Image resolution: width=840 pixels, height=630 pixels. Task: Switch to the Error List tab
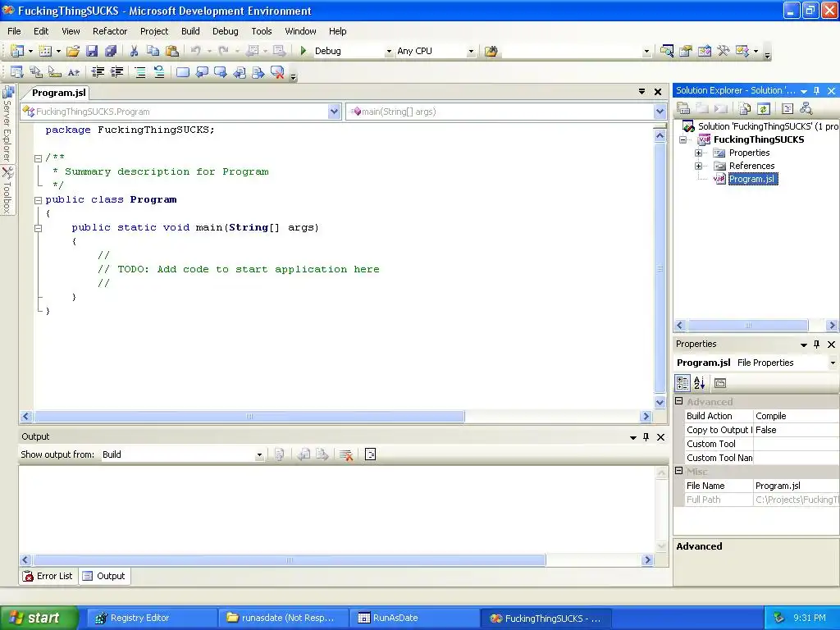tap(48, 576)
